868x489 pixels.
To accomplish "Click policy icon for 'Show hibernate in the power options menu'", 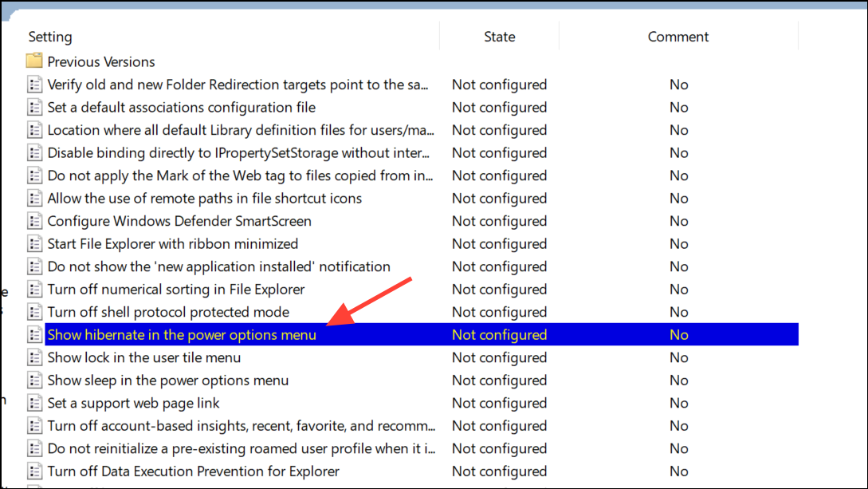I will pos(34,334).
